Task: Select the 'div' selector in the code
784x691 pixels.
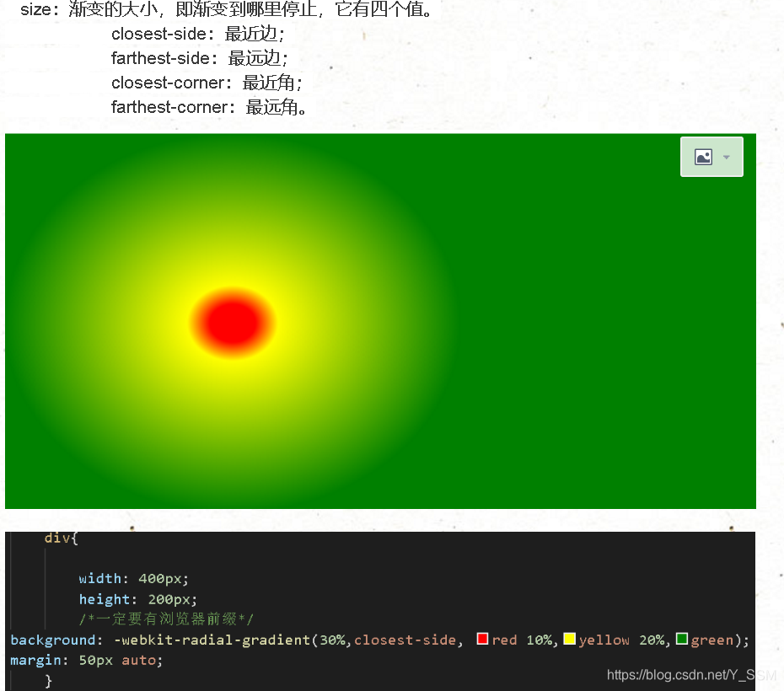Action: (x=55, y=538)
